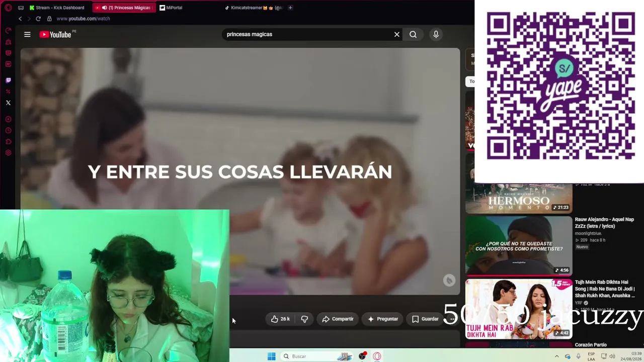This screenshot has width=644, height=362.
Task: View site security lock info
Action: (49, 19)
